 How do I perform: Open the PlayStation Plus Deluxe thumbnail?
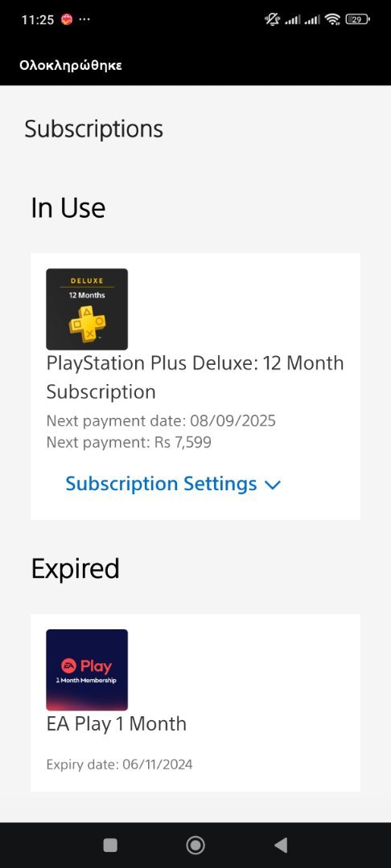click(x=87, y=309)
